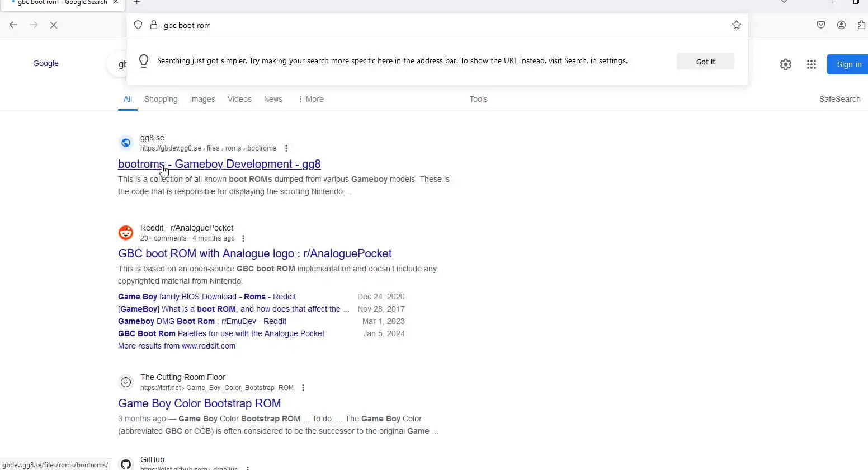The image size is (868, 470).
Task: Open Google quick settings gear
Action: [786, 64]
